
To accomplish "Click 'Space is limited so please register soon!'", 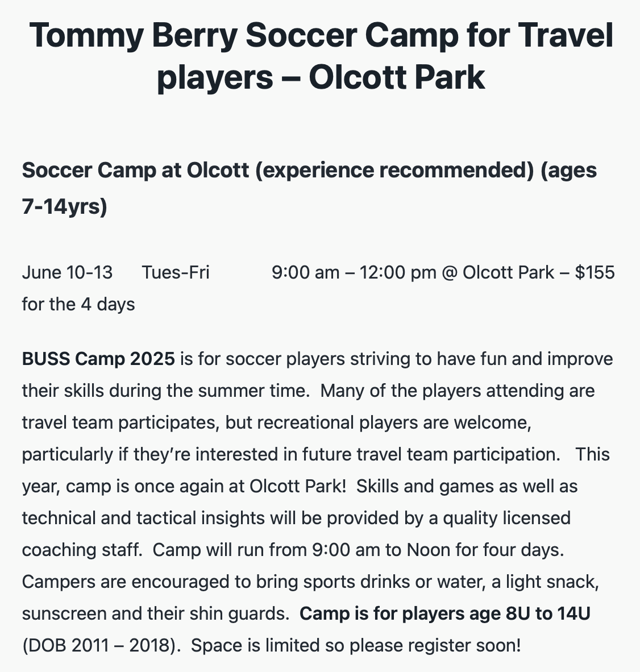I will [x=356, y=645].
